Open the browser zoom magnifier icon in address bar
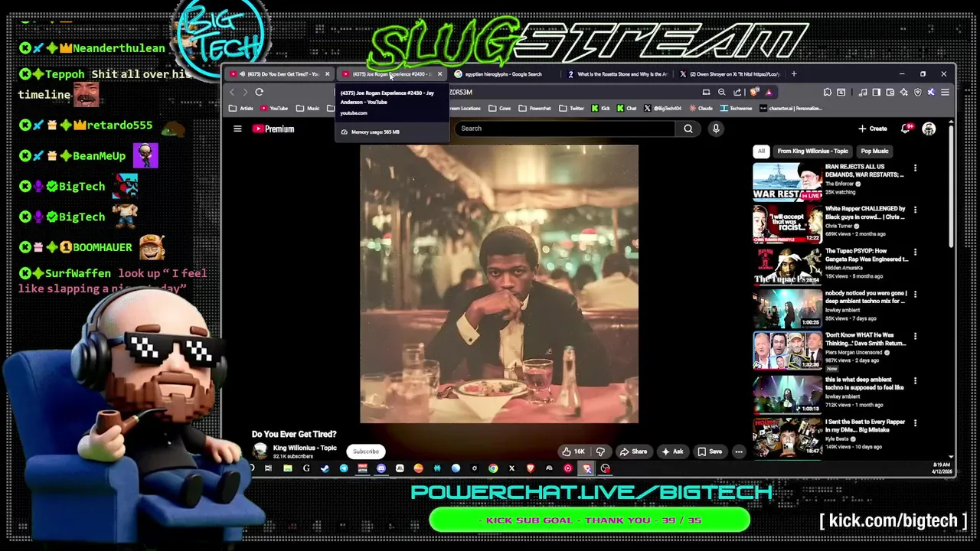The width and height of the screenshot is (980, 551). coord(721,92)
